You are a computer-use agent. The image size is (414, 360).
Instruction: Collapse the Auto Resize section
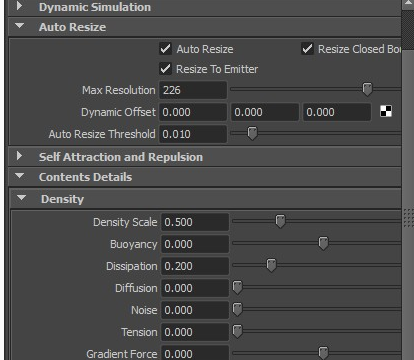click(x=20, y=26)
